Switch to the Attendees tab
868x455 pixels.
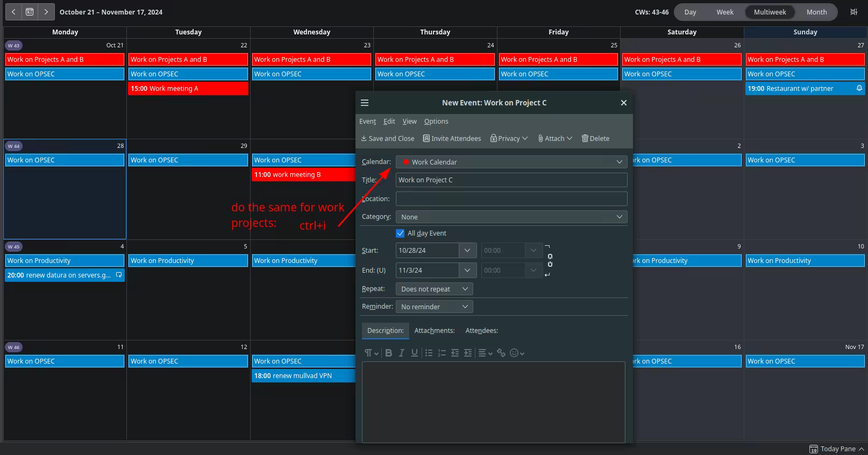tap(481, 331)
